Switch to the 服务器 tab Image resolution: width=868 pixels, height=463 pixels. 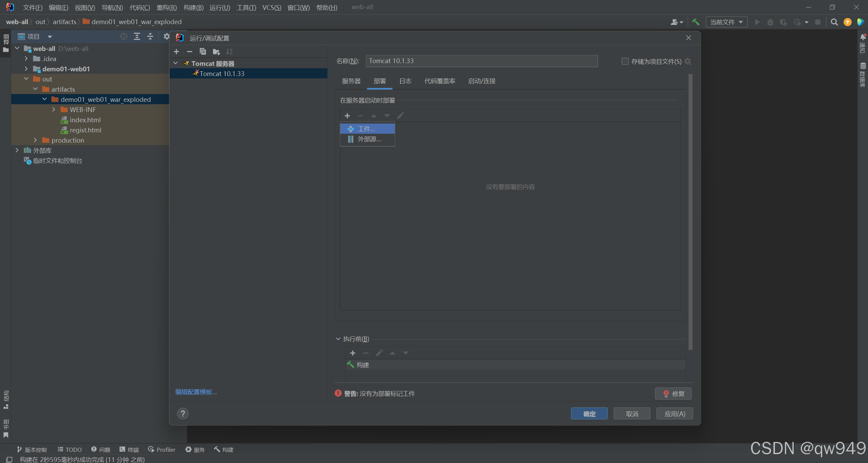click(x=351, y=81)
